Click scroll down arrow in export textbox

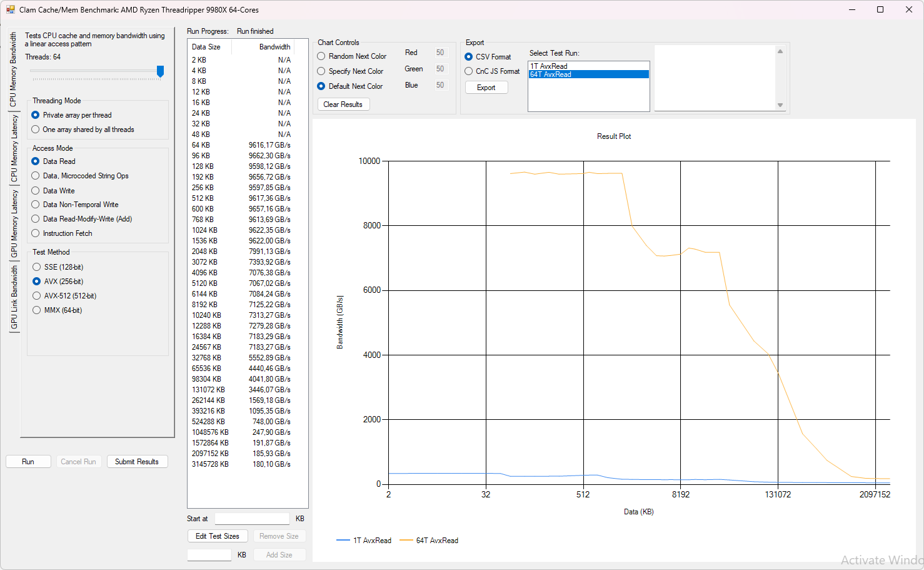780,105
